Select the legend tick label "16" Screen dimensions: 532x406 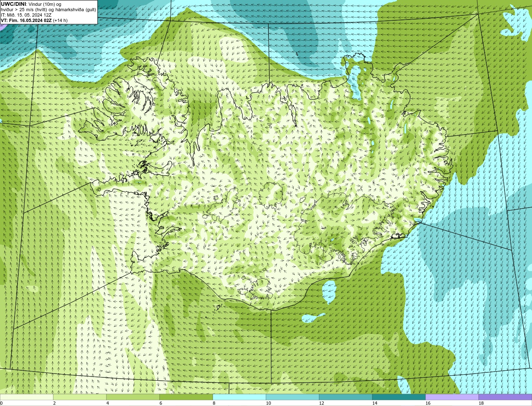pos(428,403)
